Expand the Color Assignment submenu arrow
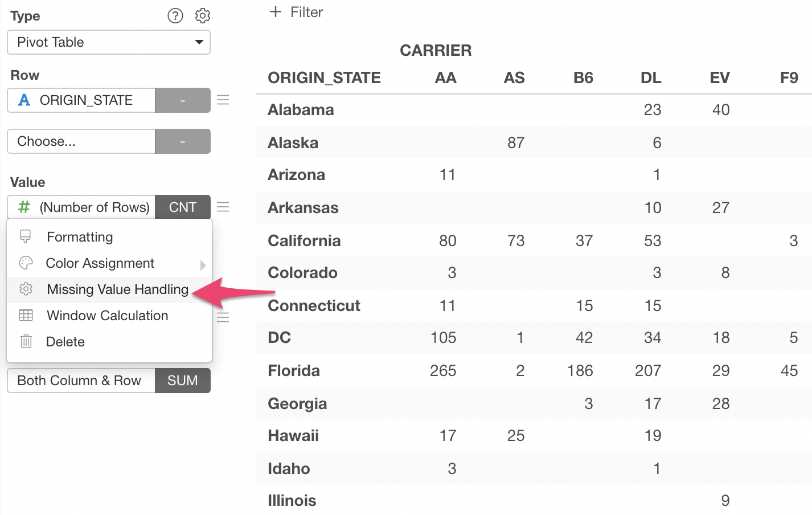 [203, 265]
